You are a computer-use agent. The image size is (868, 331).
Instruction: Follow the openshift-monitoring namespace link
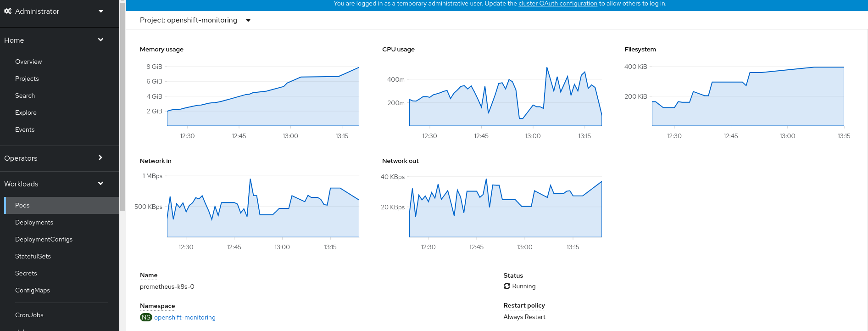(184, 317)
